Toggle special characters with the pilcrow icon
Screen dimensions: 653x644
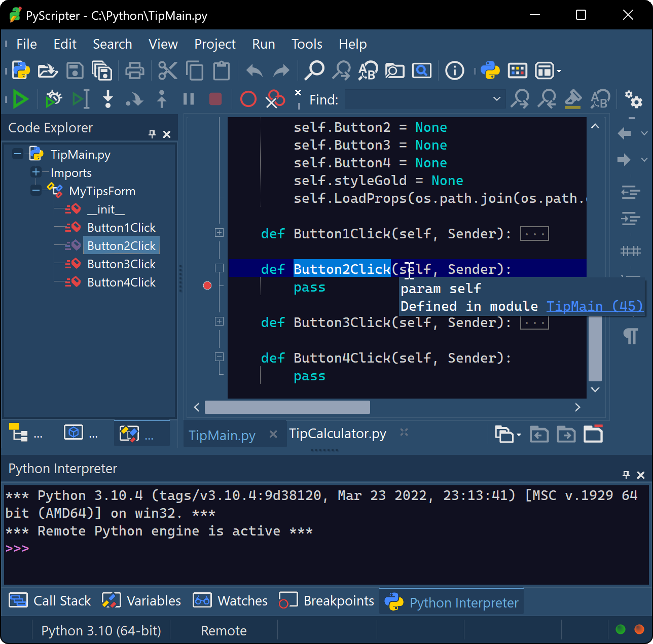[x=630, y=336]
